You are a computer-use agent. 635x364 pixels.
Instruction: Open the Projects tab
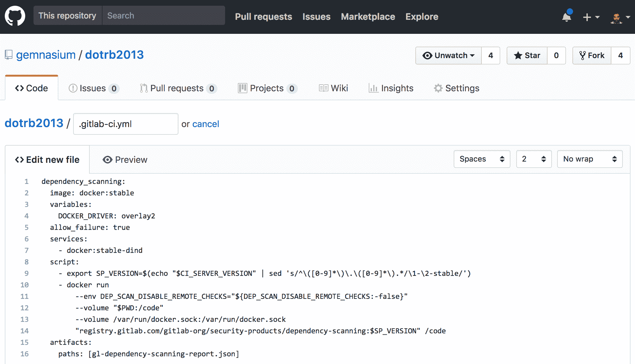point(268,88)
